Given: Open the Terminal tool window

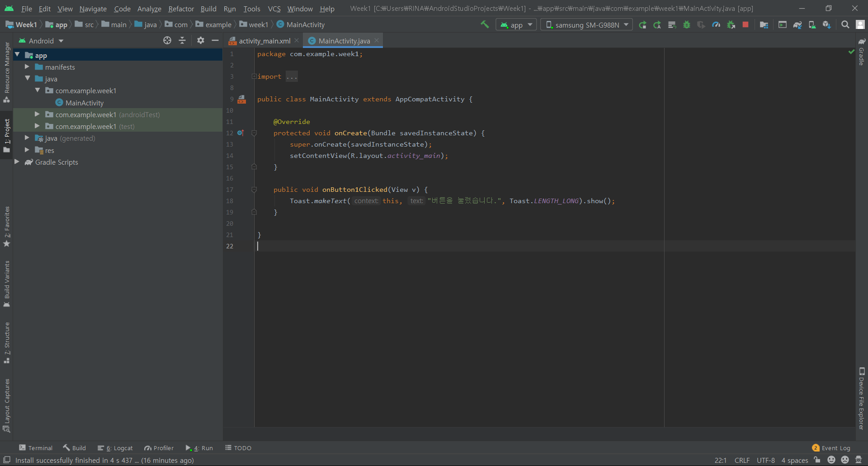Looking at the screenshot, I should [36, 448].
